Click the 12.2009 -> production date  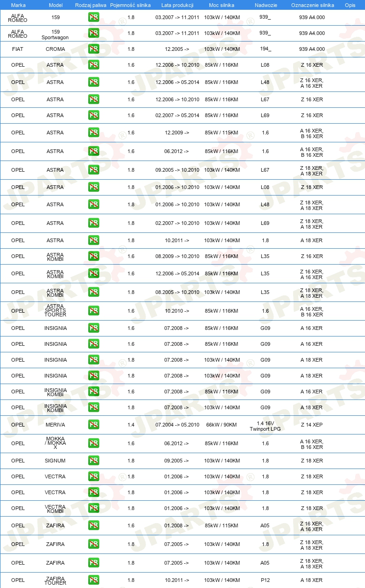(177, 133)
